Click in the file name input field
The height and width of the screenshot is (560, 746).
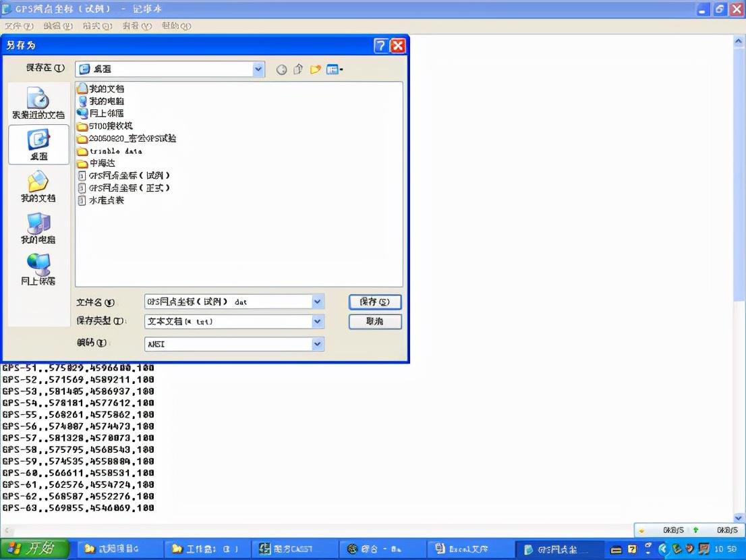229,301
